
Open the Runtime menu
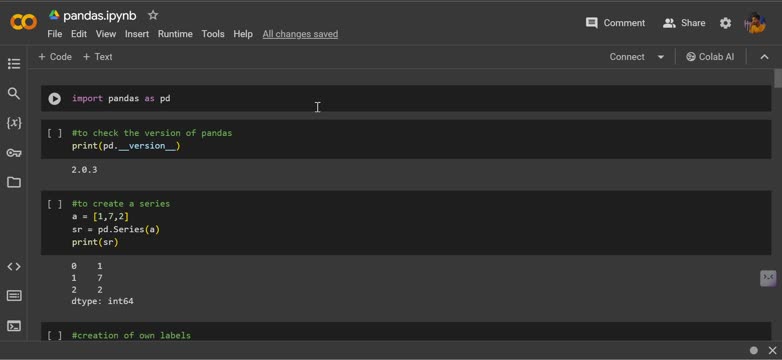point(175,34)
